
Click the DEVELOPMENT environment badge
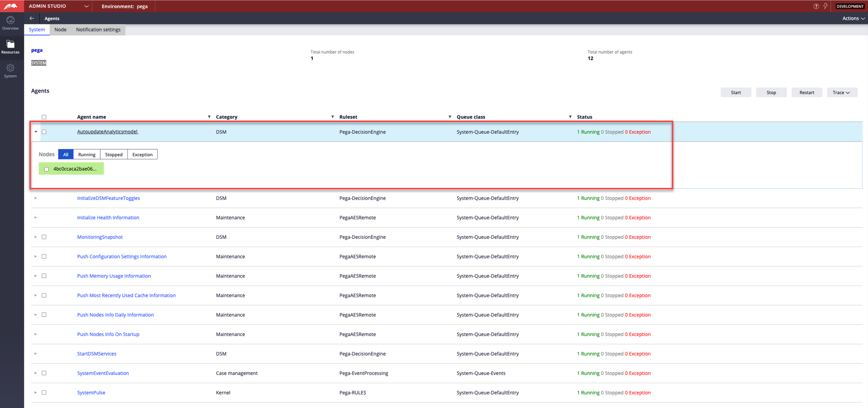coord(850,6)
